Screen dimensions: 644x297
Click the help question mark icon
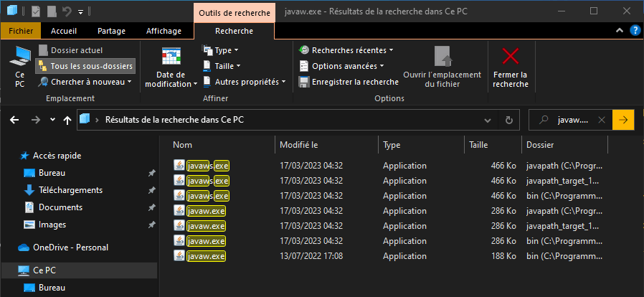pyautogui.click(x=635, y=31)
